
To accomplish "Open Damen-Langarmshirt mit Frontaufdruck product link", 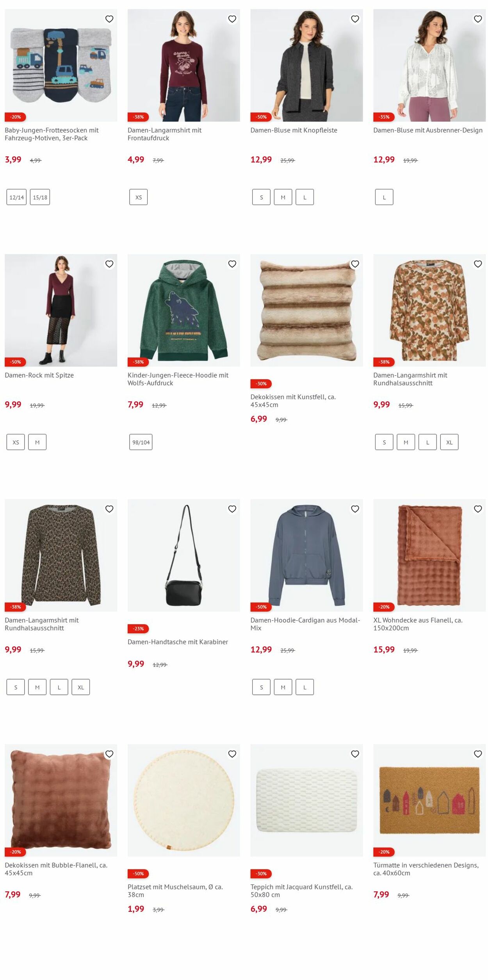I will [x=164, y=134].
